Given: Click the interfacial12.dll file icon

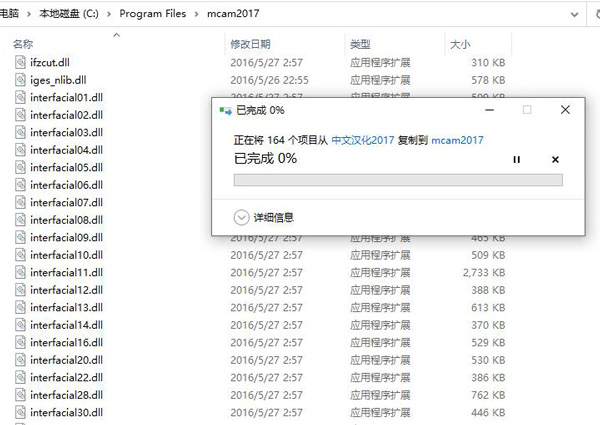Looking at the screenshot, I should (x=20, y=290).
